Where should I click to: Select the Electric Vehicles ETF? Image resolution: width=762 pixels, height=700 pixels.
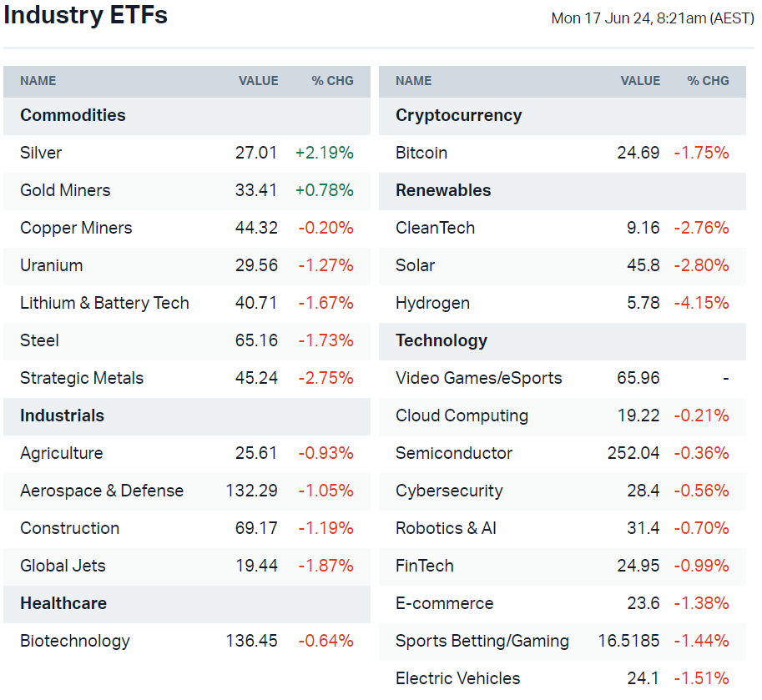tap(457, 678)
